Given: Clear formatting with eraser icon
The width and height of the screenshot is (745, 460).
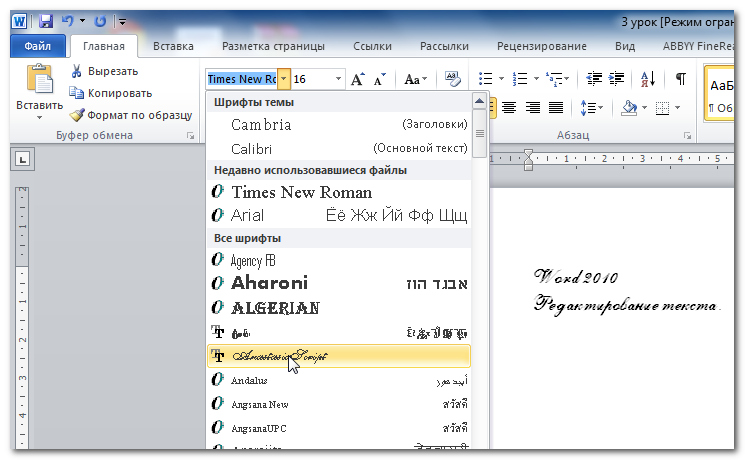Looking at the screenshot, I should pyautogui.click(x=452, y=79).
